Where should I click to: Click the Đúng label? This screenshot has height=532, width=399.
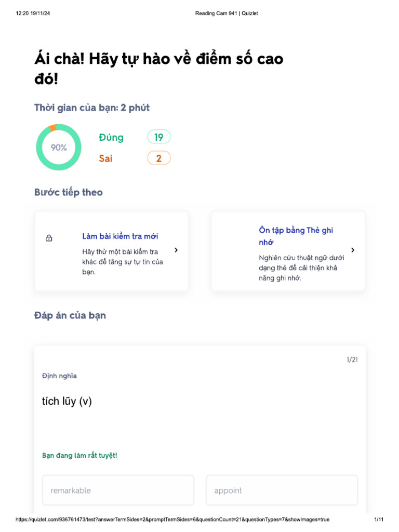click(111, 138)
